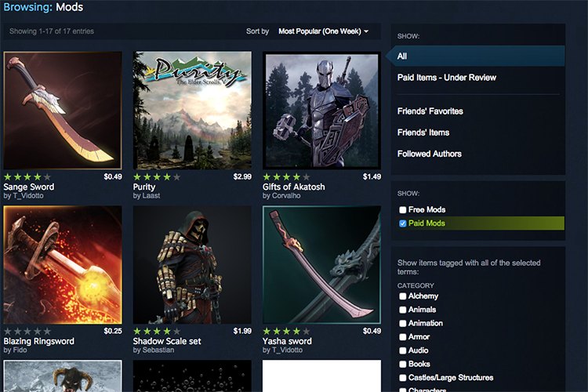Click the Sange Sword star rating

pyautogui.click(x=27, y=177)
